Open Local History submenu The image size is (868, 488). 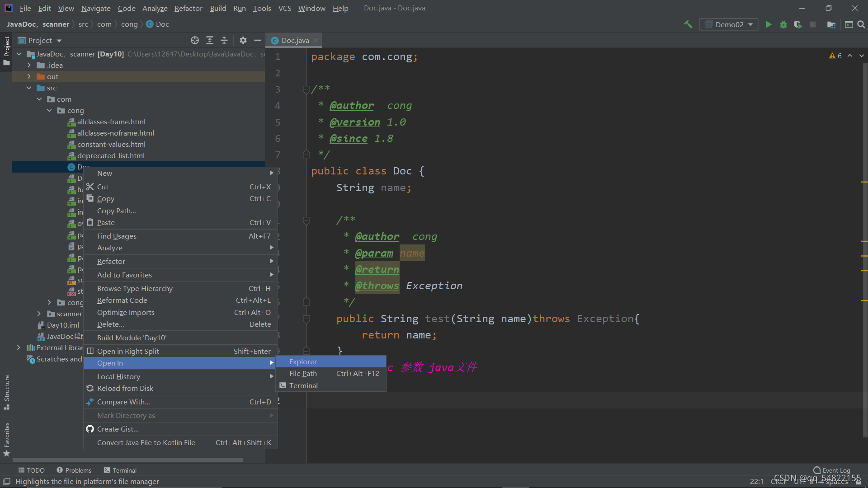180,377
